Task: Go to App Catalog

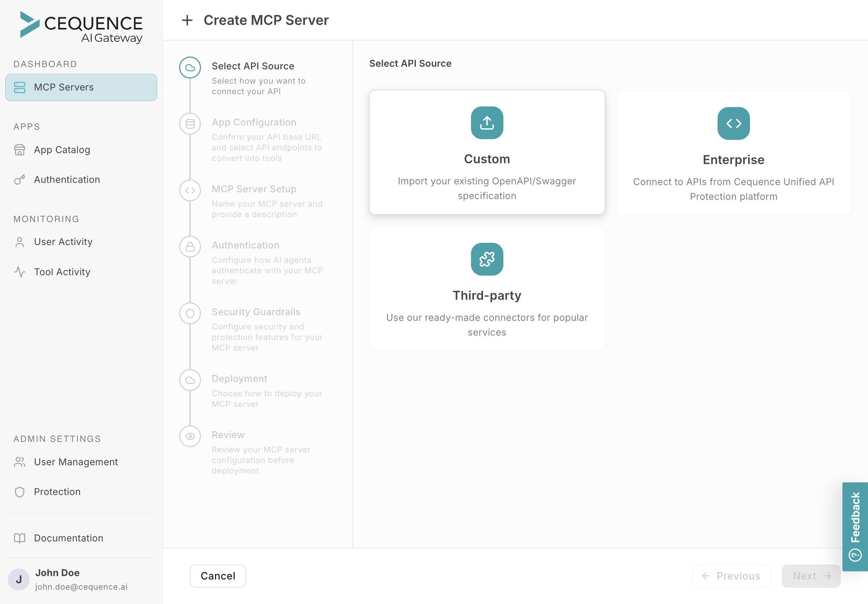Action: pos(62,150)
